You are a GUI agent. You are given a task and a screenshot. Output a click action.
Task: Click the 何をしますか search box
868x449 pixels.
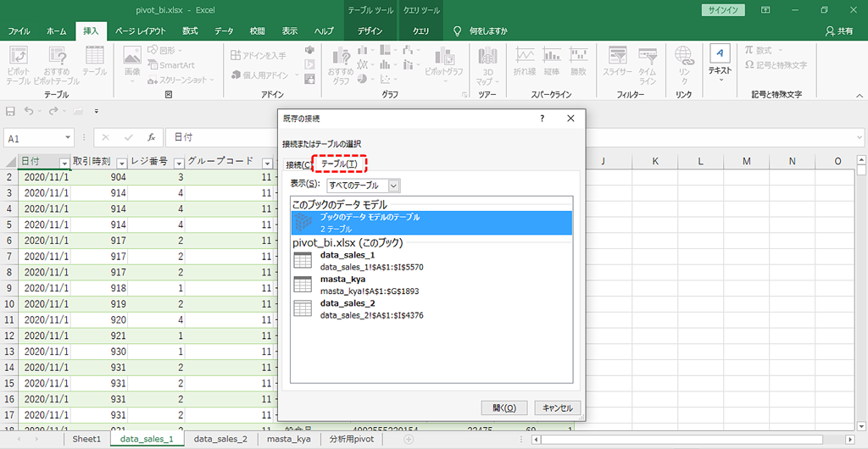click(x=481, y=31)
